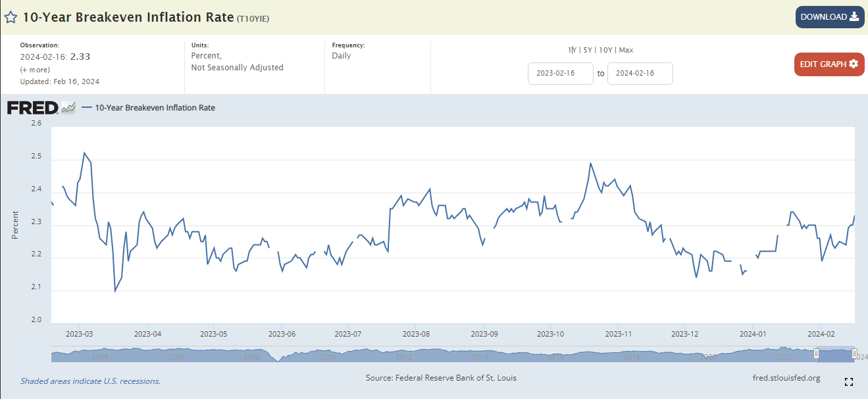This screenshot has width=868, height=399.
Task: Choose the 10Y time range
Action: coord(605,50)
